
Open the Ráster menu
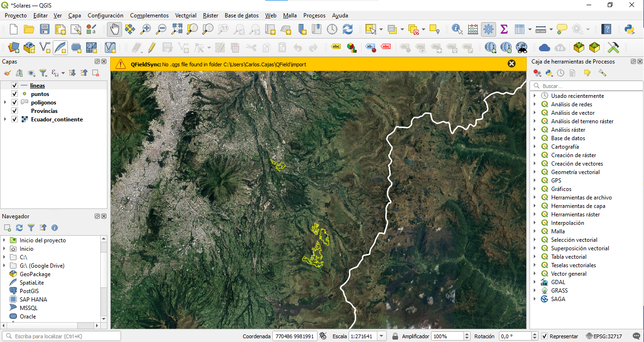(211, 16)
